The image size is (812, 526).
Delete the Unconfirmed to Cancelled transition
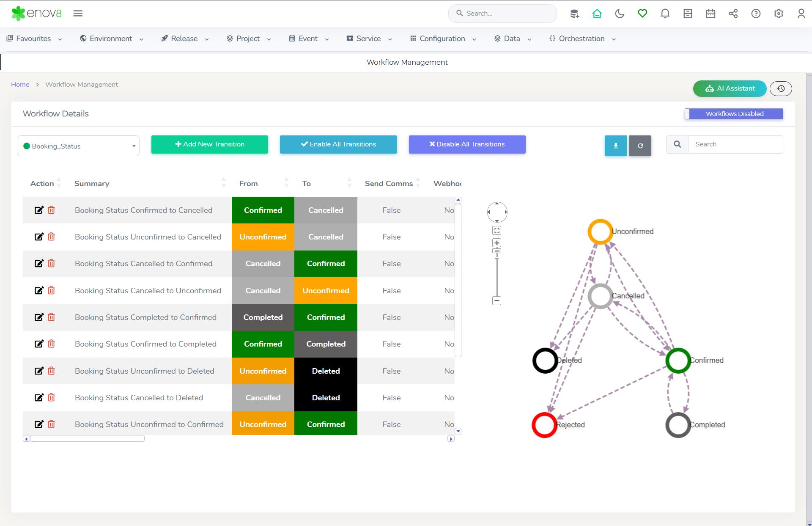[51, 237]
